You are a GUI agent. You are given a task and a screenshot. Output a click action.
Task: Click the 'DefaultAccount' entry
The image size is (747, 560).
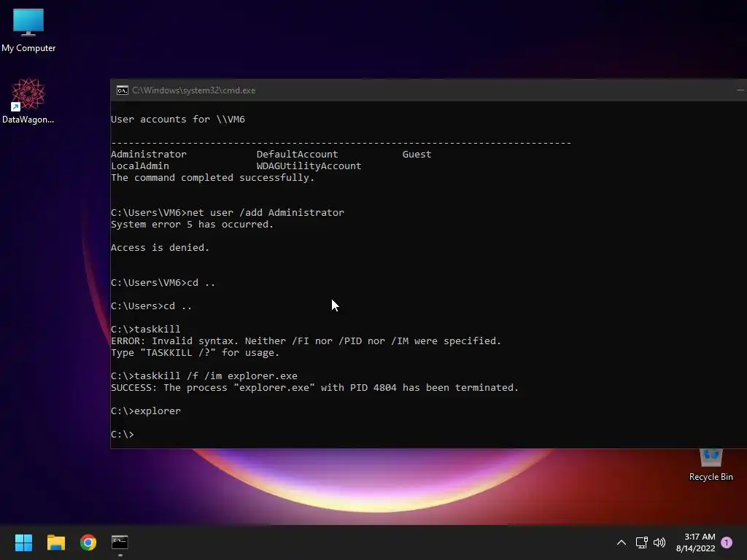pos(298,155)
